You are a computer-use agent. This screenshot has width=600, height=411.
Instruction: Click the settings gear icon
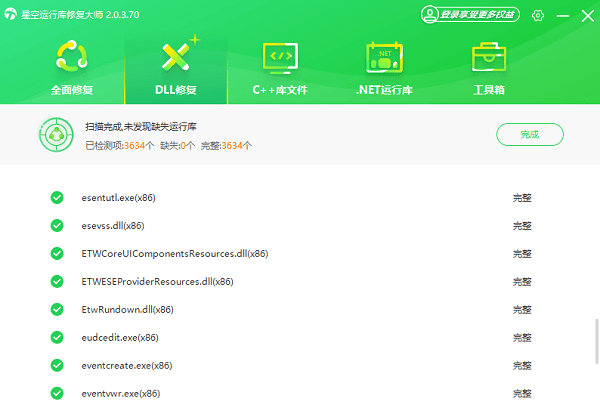point(538,15)
